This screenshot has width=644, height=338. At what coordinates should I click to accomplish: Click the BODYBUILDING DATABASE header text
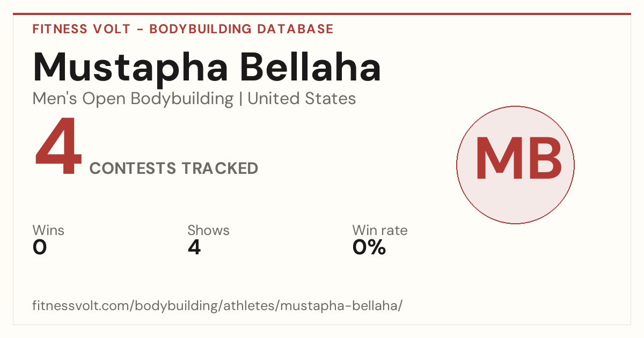coord(241,29)
